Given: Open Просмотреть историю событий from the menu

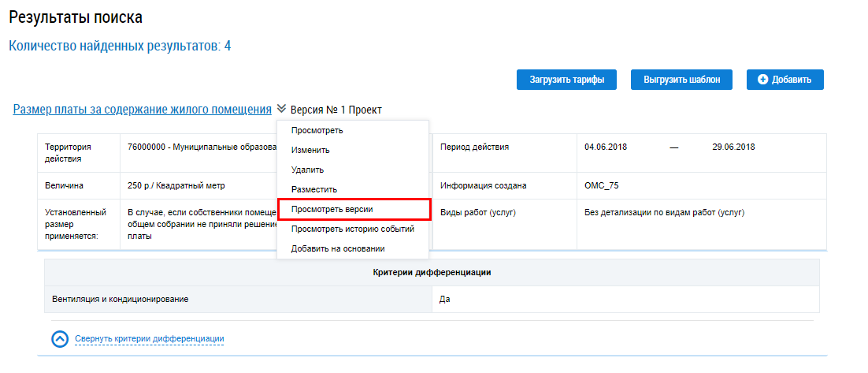Looking at the screenshot, I should [352, 229].
